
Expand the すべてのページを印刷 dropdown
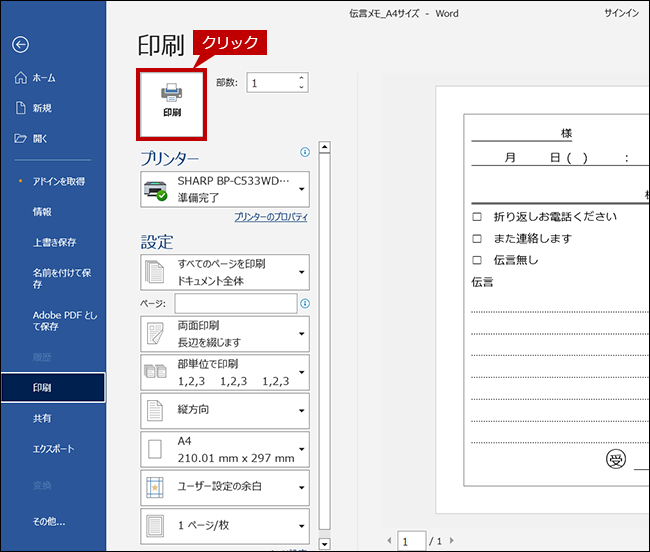[x=225, y=272]
